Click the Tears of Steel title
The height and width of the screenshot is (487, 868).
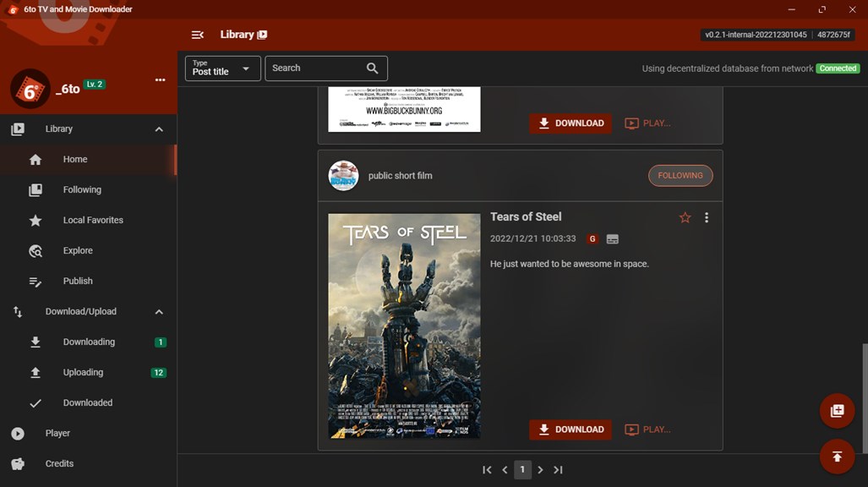tap(526, 217)
